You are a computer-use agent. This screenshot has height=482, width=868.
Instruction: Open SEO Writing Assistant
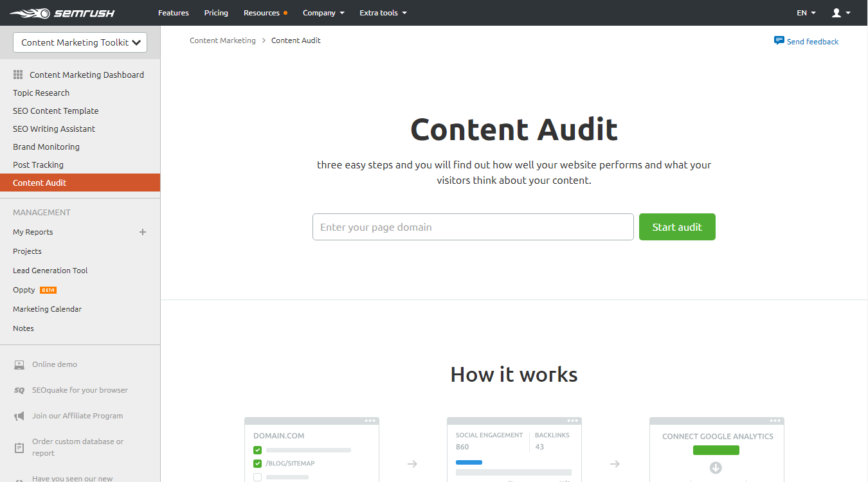[x=54, y=129]
